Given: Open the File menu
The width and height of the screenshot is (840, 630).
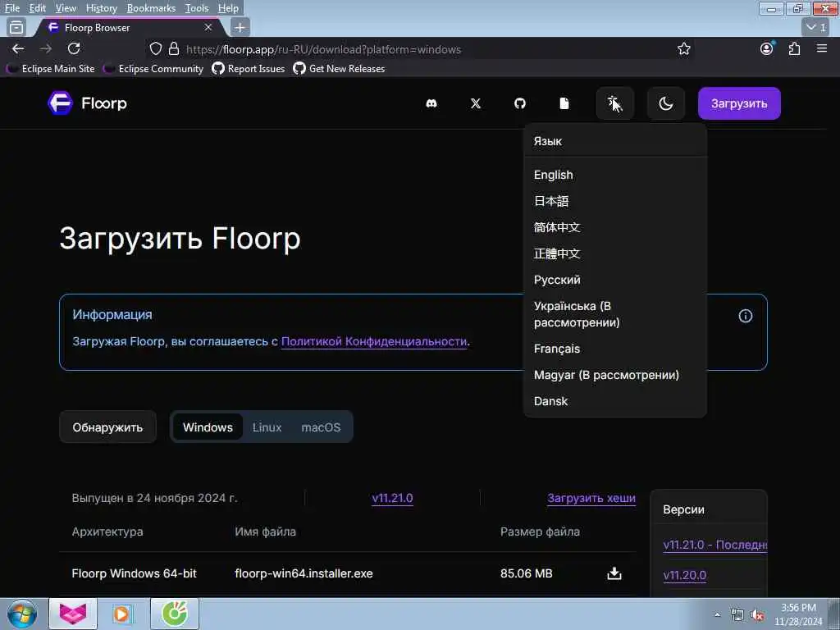Looking at the screenshot, I should [x=11, y=8].
